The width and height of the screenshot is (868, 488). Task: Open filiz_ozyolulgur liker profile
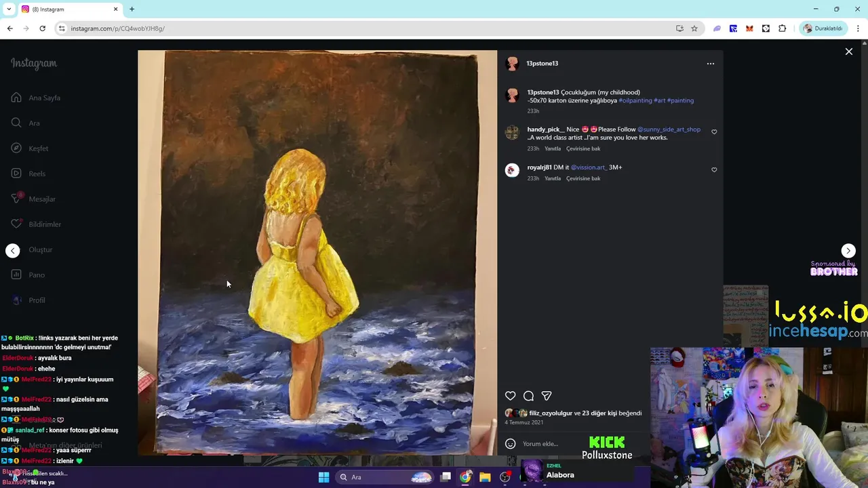[x=551, y=413]
